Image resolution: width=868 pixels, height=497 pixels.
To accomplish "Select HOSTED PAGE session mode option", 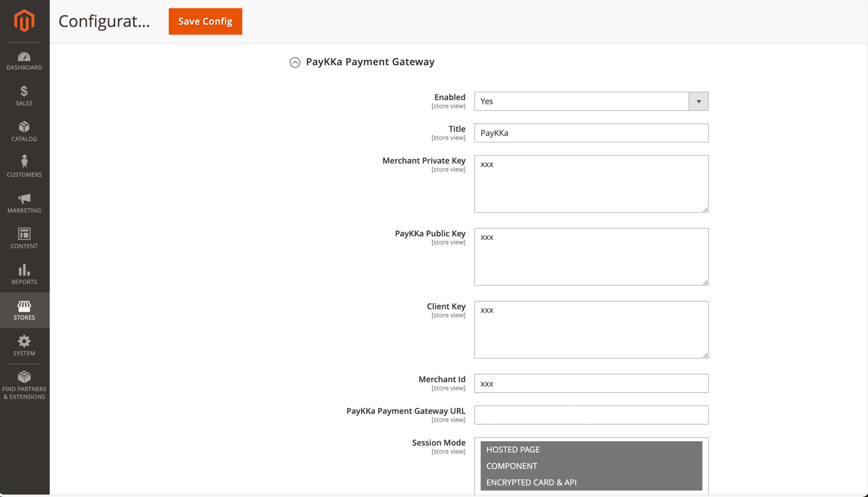I will coord(591,450).
